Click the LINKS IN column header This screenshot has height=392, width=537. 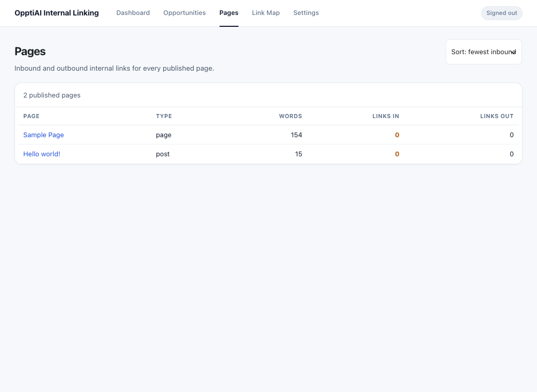coord(386,116)
